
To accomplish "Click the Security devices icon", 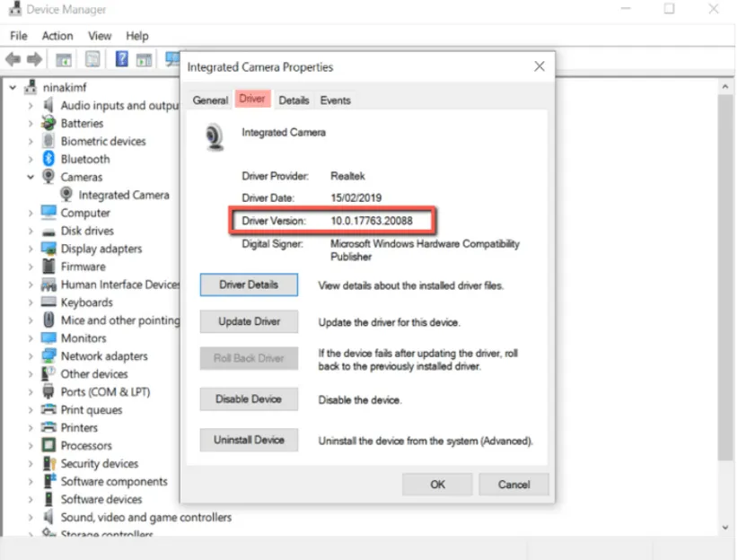I will point(48,464).
